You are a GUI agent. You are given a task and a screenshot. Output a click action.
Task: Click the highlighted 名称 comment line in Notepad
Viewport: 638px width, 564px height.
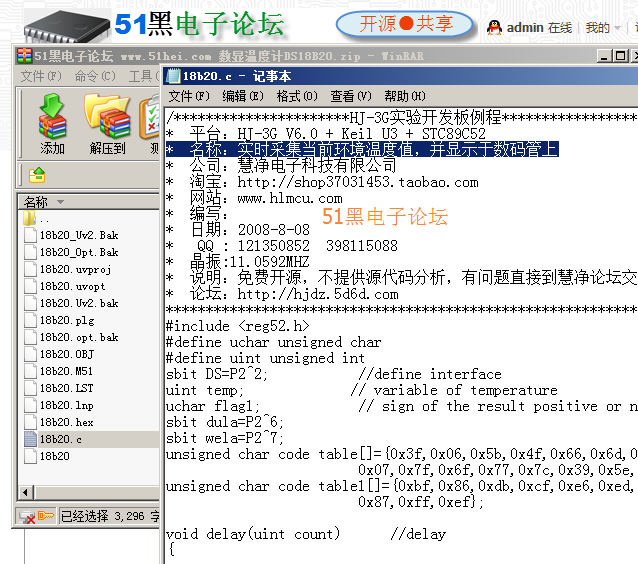tap(362, 149)
